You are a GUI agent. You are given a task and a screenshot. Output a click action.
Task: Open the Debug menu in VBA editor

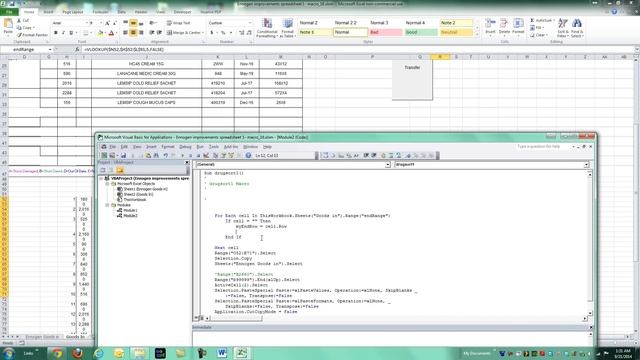[185, 147]
